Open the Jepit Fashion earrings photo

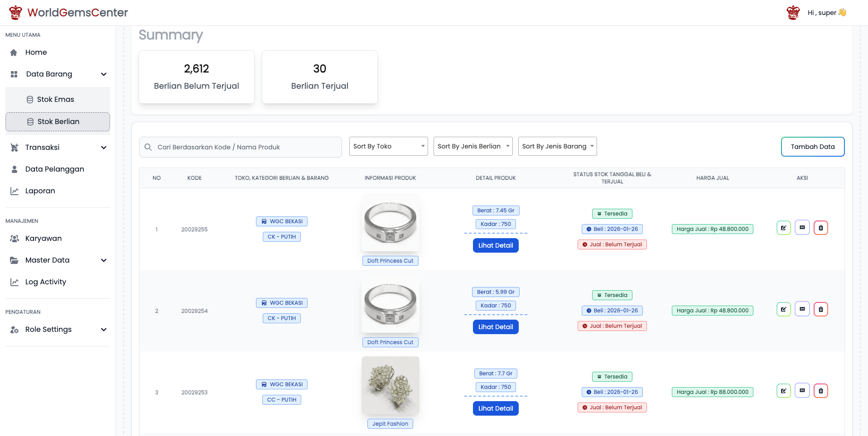[391, 385]
